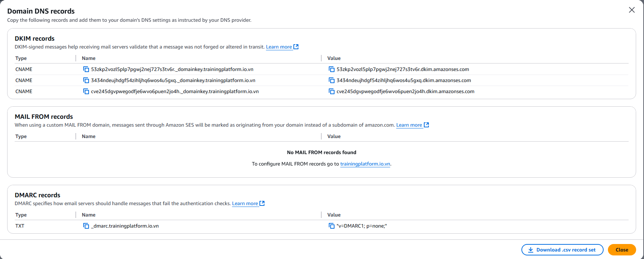
Task: Click the DMARC table Type column header
Action: [x=21, y=215]
